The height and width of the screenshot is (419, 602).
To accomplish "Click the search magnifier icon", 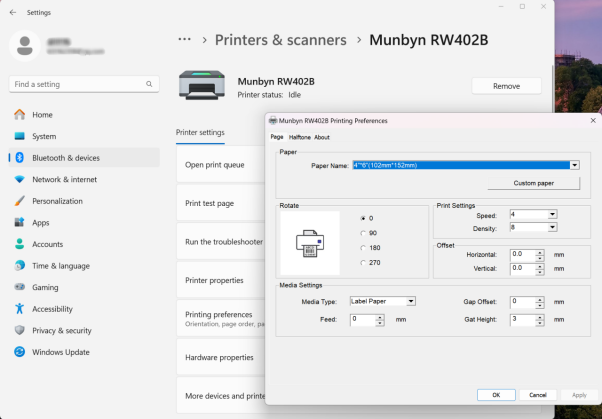I will tap(149, 84).
